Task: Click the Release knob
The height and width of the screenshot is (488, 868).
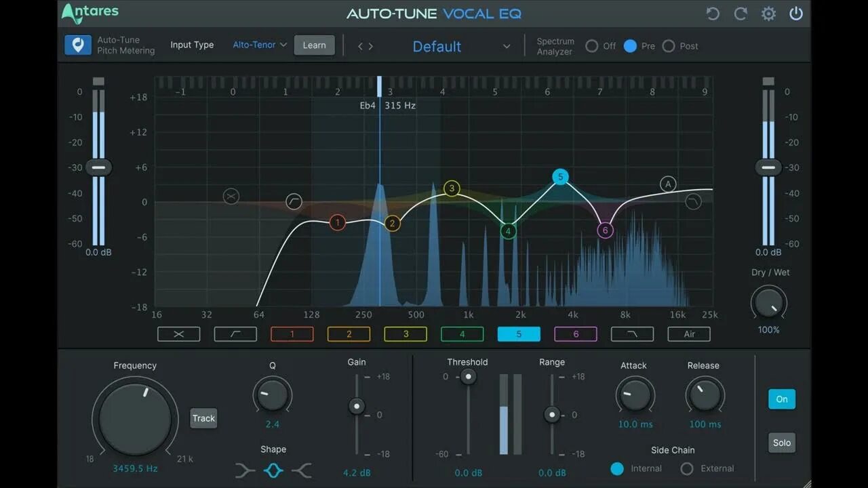Action: [x=705, y=394]
